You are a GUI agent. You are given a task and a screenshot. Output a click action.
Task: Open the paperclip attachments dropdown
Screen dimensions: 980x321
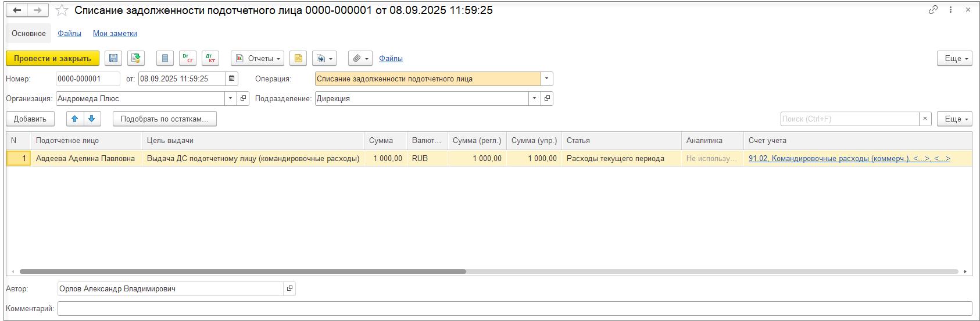coord(360,58)
